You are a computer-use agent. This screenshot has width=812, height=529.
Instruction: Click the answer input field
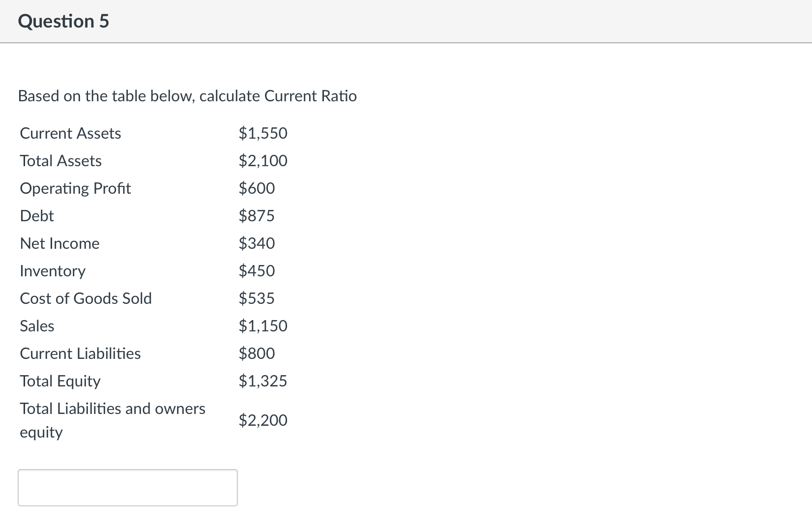pyautogui.click(x=127, y=487)
